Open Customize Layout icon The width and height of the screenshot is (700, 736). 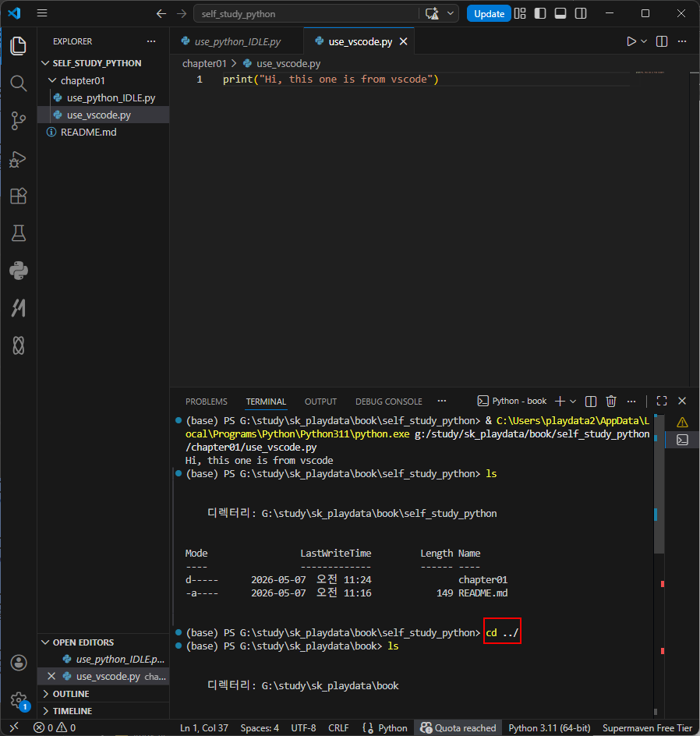520,13
